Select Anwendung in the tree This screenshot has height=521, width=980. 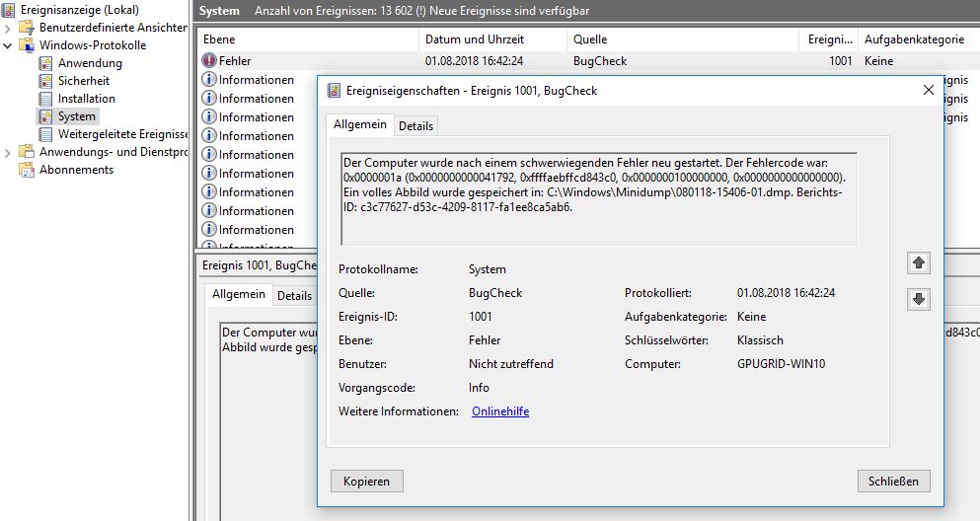(x=90, y=63)
